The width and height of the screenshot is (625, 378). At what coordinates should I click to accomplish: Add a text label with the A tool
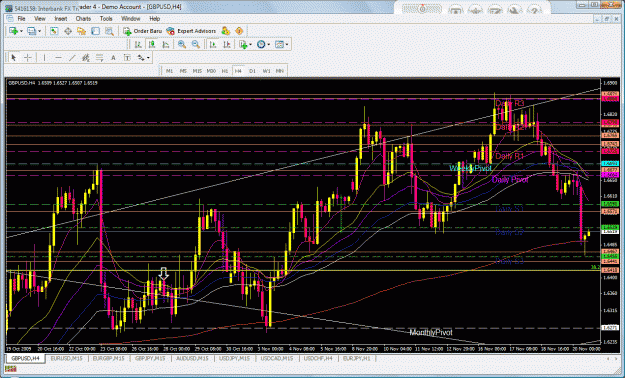113,58
